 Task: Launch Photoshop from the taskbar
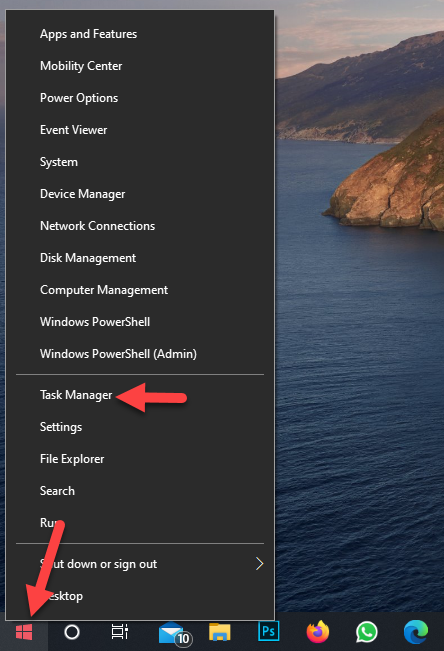coord(268,631)
